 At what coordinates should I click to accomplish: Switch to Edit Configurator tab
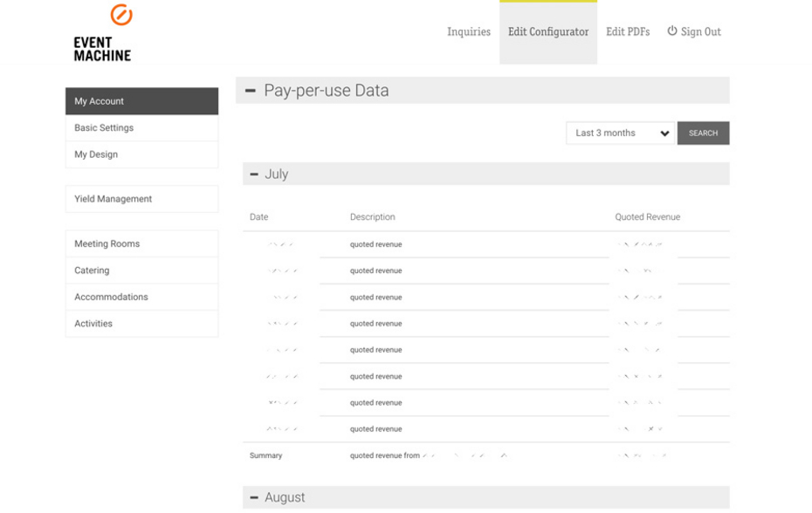(x=548, y=32)
